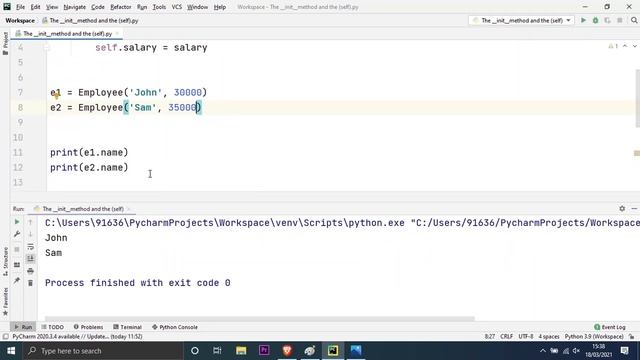Stop process in Run panel sidebar

17,249
